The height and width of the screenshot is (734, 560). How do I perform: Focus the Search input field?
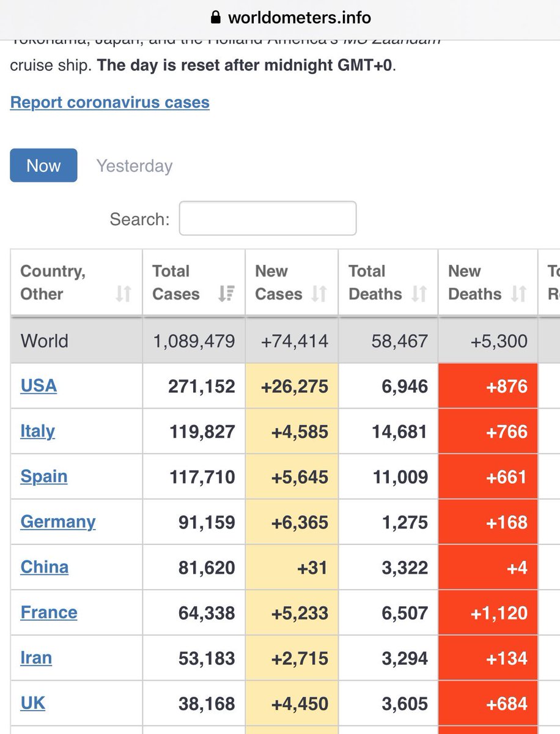tap(268, 218)
